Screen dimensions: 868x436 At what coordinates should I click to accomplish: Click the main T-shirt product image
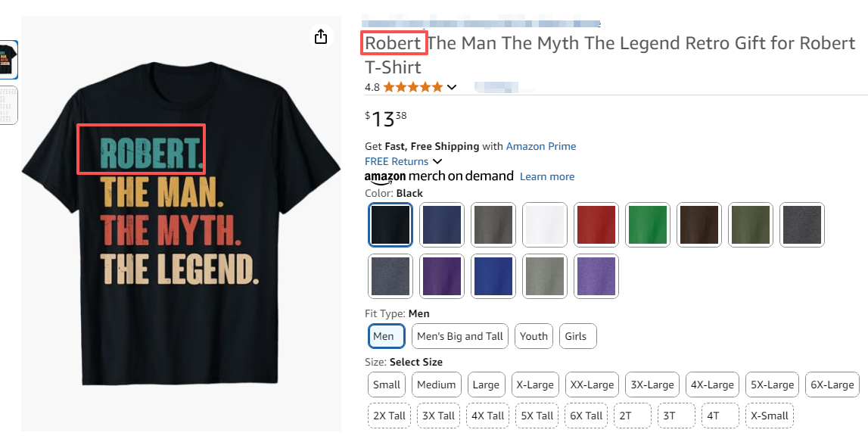(181, 227)
